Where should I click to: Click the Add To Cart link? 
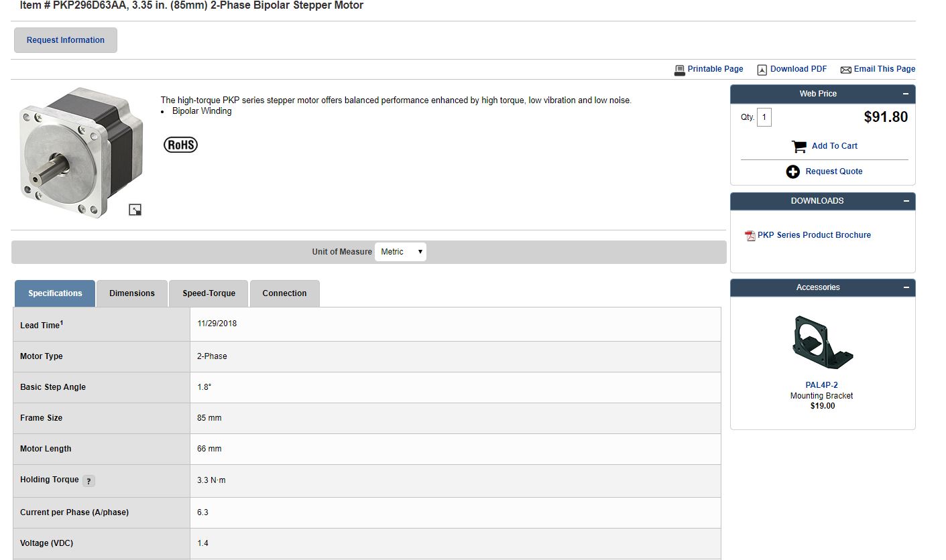coord(835,146)
